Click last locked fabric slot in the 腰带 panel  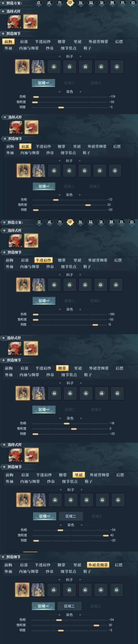117,393
